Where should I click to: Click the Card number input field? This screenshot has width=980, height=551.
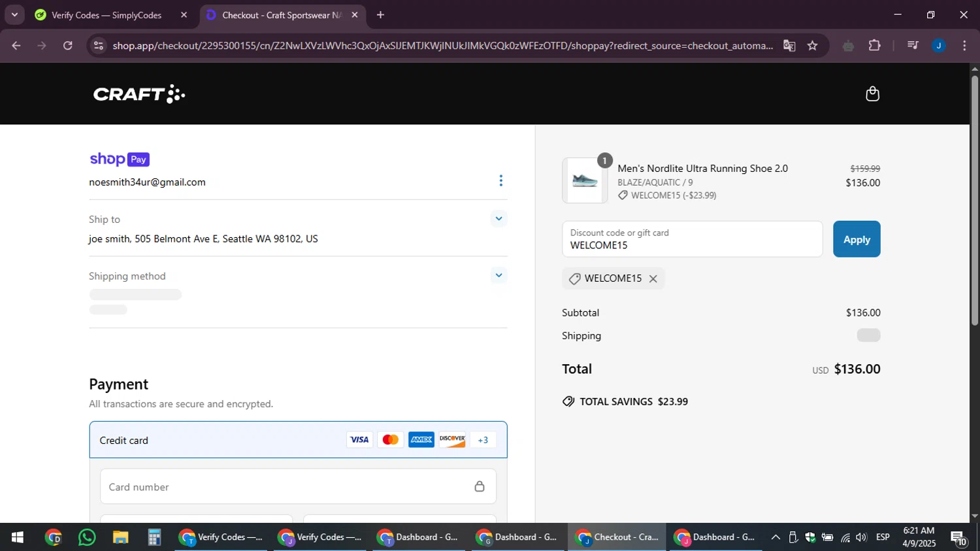(x=298, y=486)
